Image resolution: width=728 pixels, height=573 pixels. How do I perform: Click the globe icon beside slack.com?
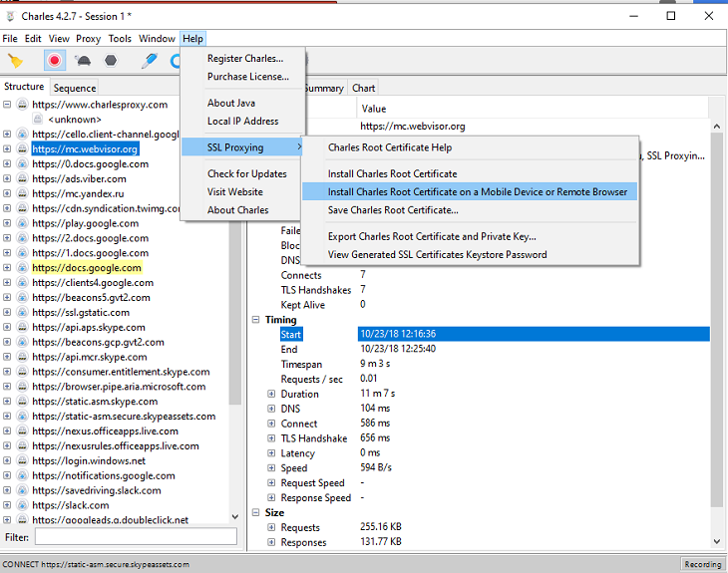point(22,505)
